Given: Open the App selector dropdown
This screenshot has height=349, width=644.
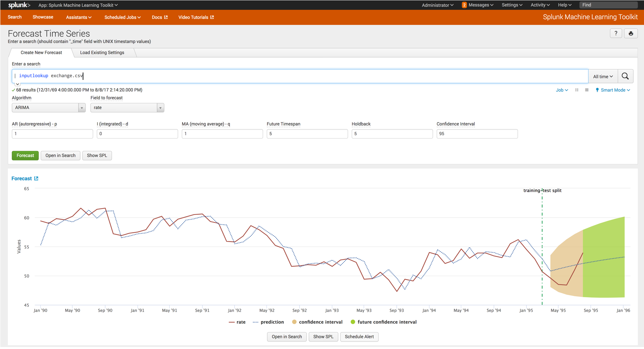Looking at the screenshot, I should tap(78, 5).
